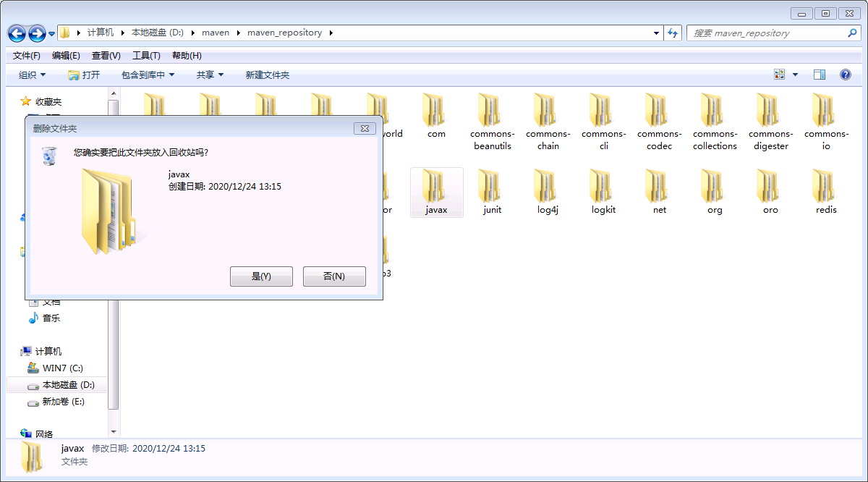Image resolution: width=868 pixels, height=482 pixels.
Task: Click the change view icon
Action: click(780, 75)
